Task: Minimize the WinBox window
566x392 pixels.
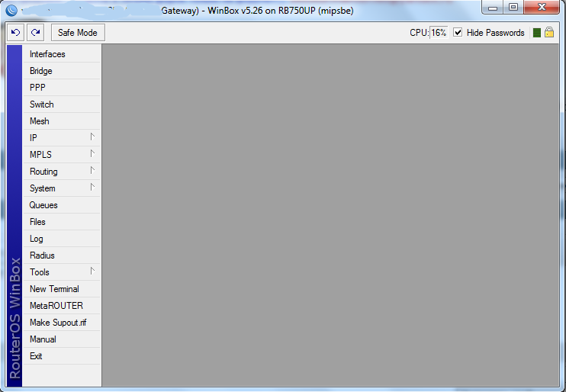Action: coord(493,7)
